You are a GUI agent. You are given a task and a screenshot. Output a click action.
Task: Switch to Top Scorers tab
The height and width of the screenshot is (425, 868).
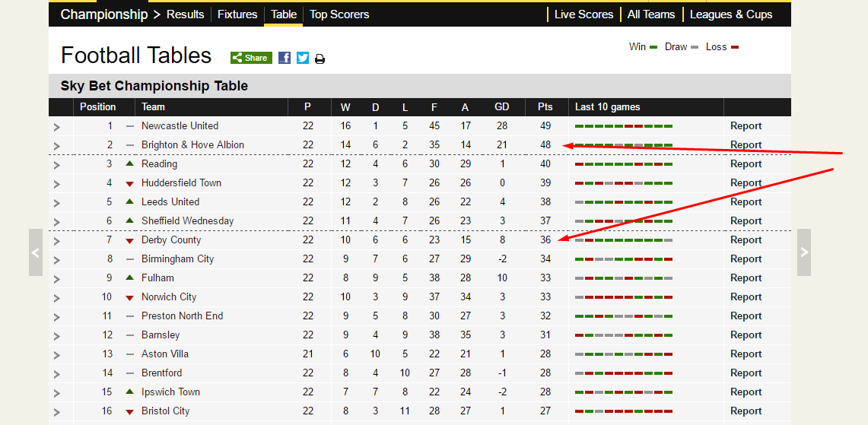pyautogui.click(x=339, y=14)
